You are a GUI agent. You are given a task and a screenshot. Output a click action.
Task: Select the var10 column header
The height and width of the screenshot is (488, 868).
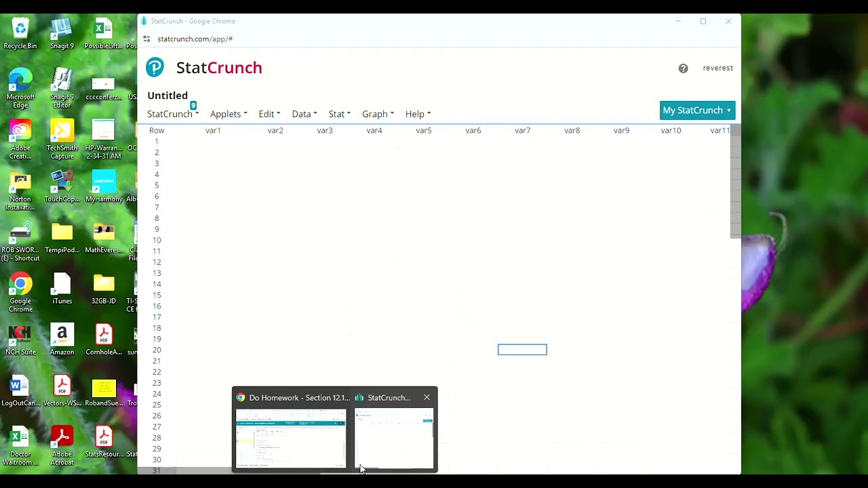[671, 130]
